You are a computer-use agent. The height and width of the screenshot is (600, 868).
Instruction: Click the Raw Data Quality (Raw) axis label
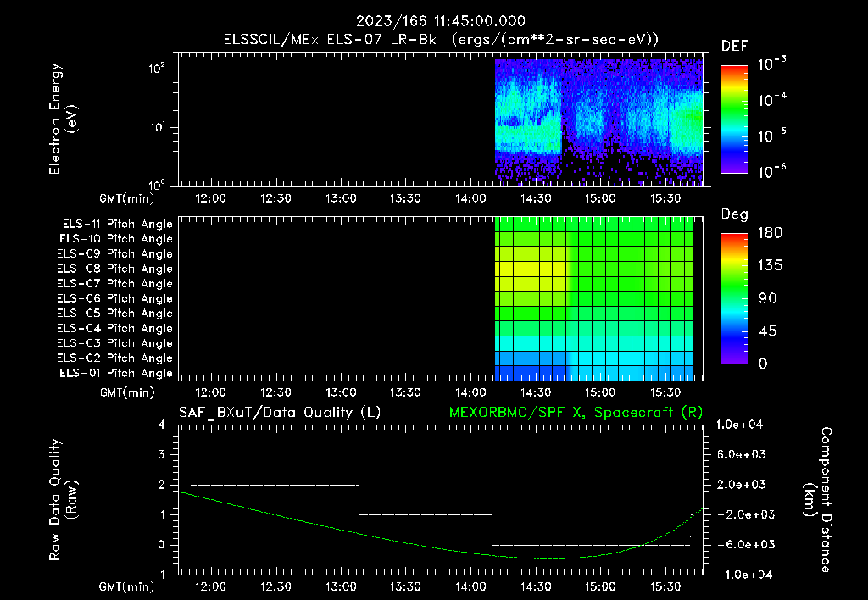63,500
